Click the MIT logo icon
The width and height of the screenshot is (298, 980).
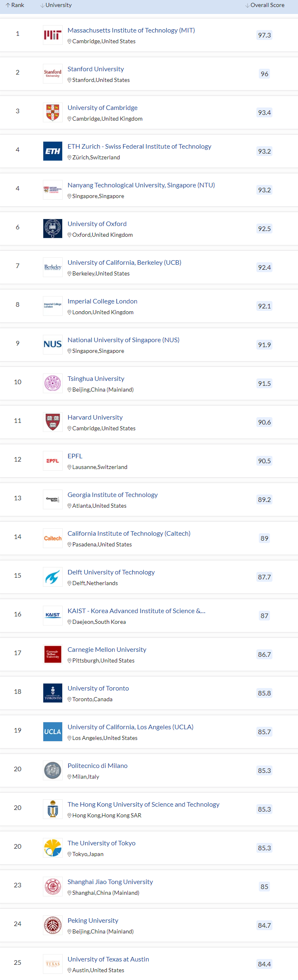tap(53, 35)
